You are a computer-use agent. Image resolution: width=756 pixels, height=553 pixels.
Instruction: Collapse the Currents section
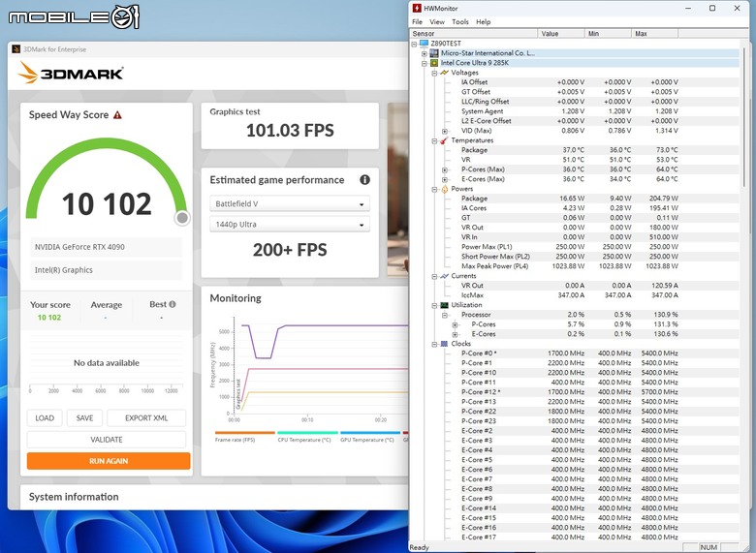434,277
